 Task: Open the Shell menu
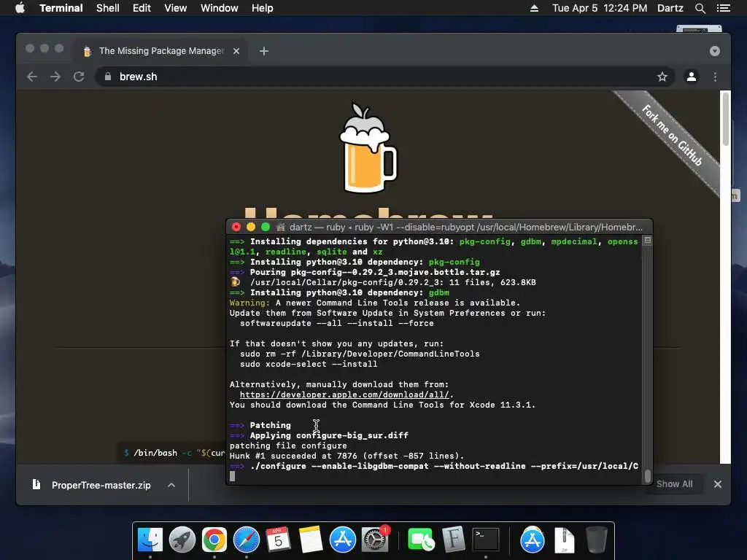pyautogui.click(x=108, y=8)
